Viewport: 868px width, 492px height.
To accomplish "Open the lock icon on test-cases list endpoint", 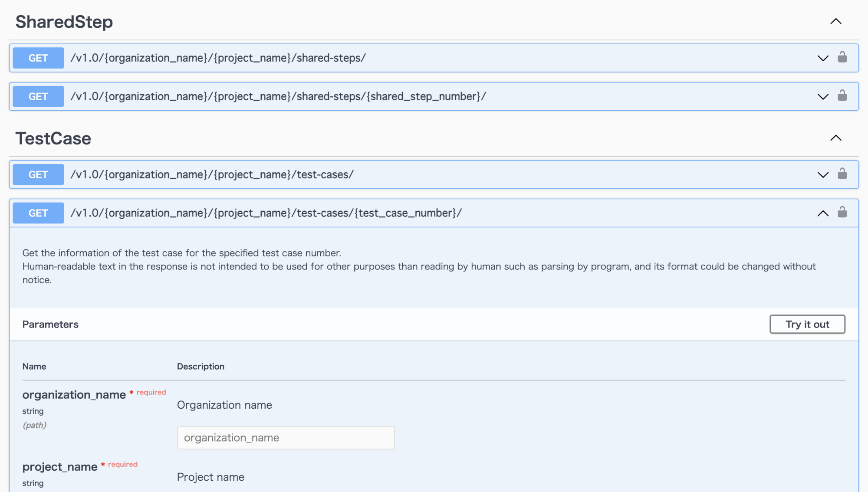I will pos(843,174).
